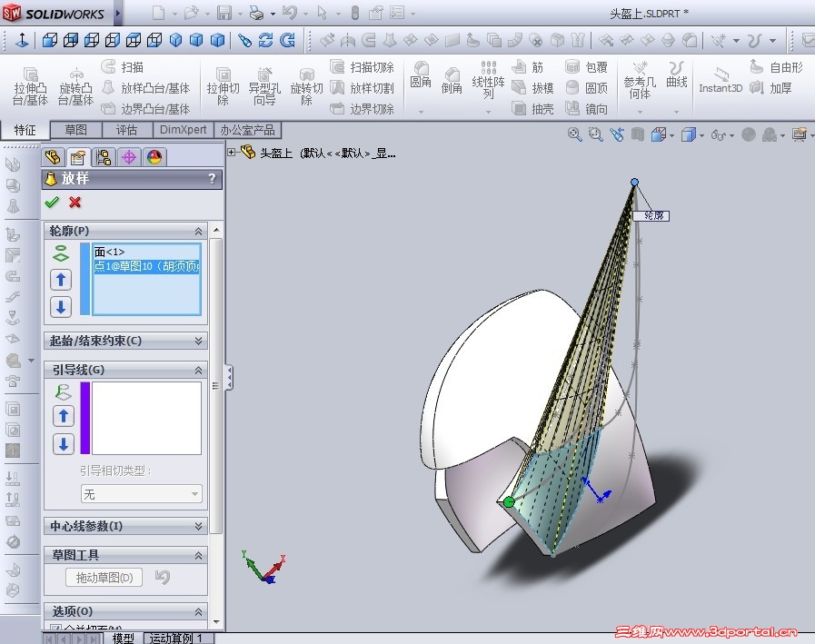
Task: Open loft help question mark
Action: 212,178
